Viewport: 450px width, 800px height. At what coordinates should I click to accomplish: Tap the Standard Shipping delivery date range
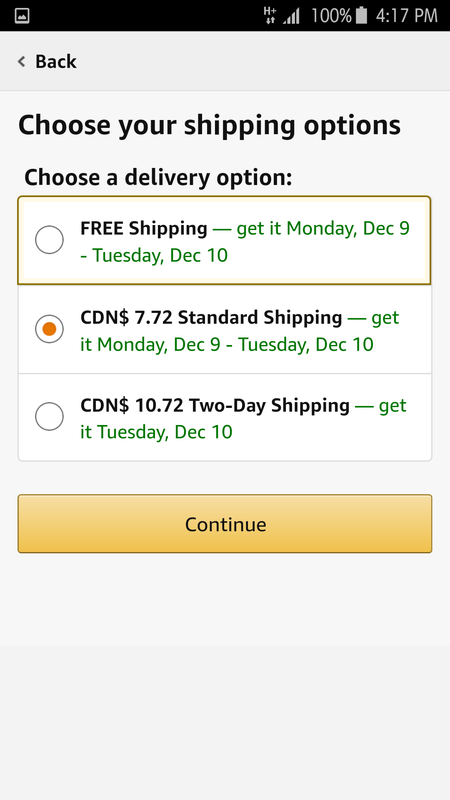click(x=235, y=344)
